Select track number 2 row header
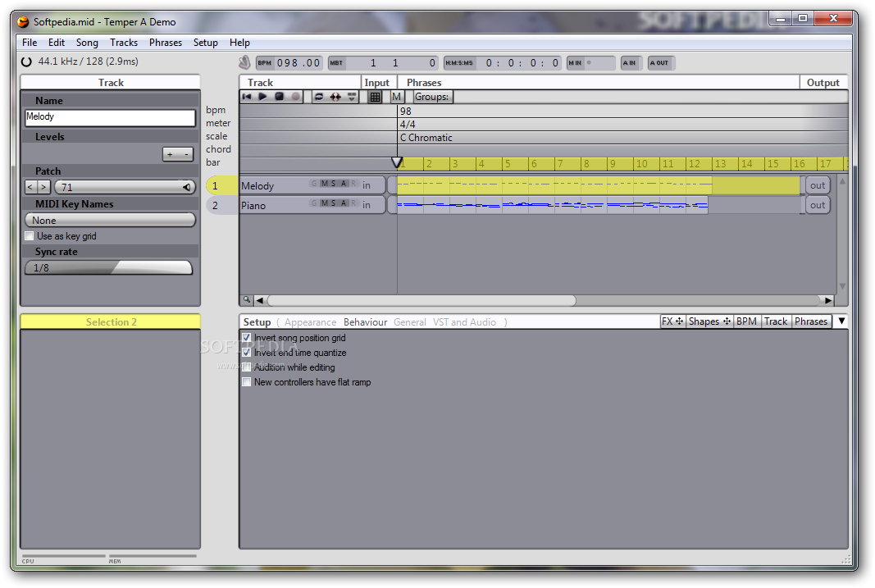Image resolution: width=875 pixels, height=588 pixels. (221, 205)
